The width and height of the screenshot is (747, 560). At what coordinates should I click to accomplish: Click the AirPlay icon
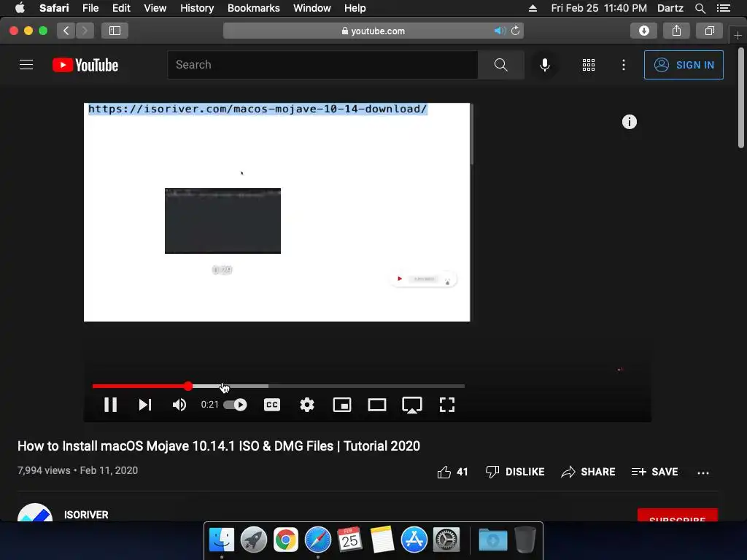412,405
